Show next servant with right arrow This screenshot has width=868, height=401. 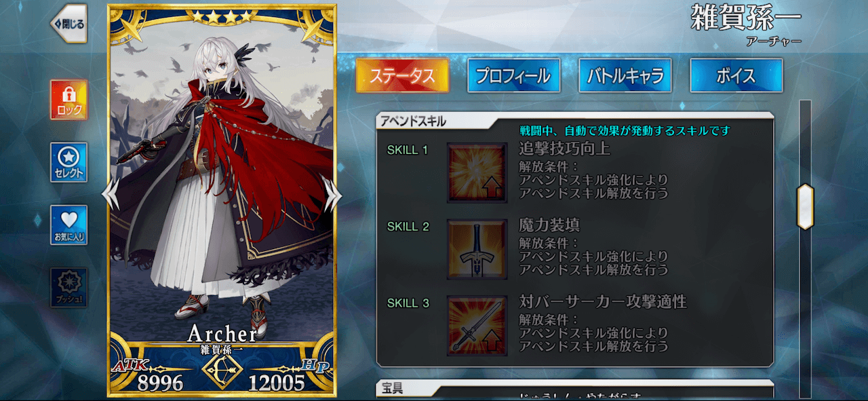click(x=333, y=195)
